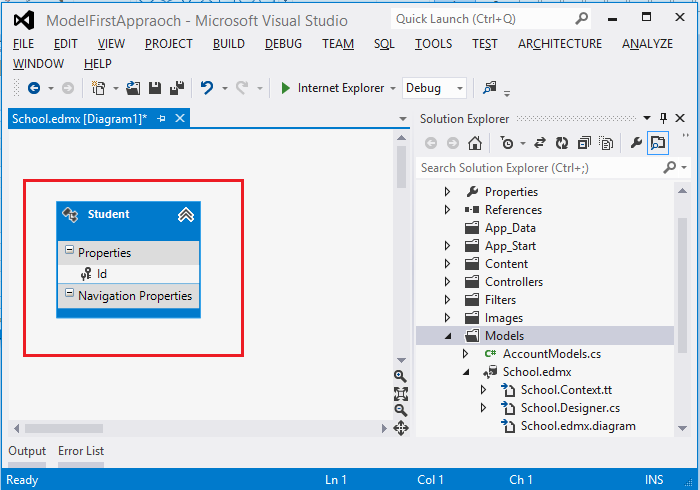This screenshot has height=490, width=700.
Task: Open the TOOLS menu
Action: [x=433, y=44]
